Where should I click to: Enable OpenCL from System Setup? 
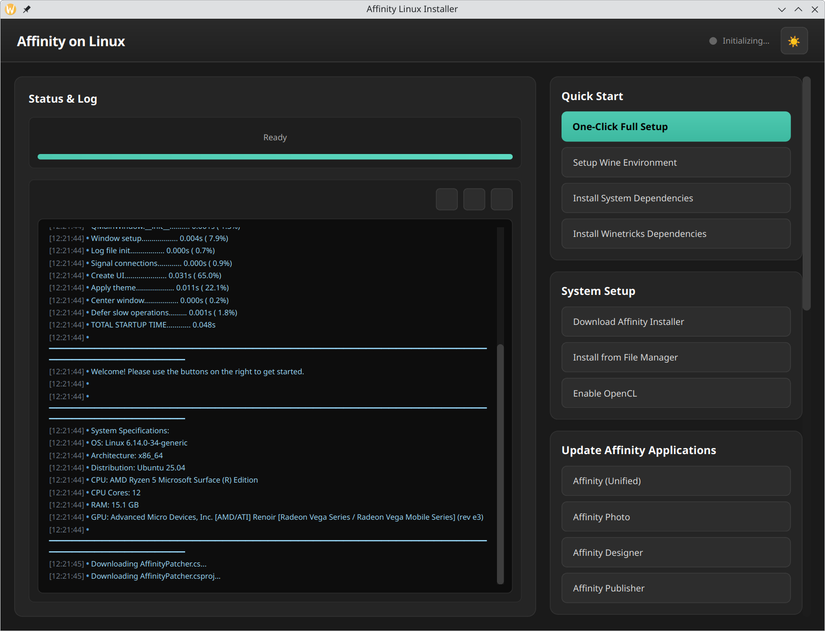click(675, 393)
